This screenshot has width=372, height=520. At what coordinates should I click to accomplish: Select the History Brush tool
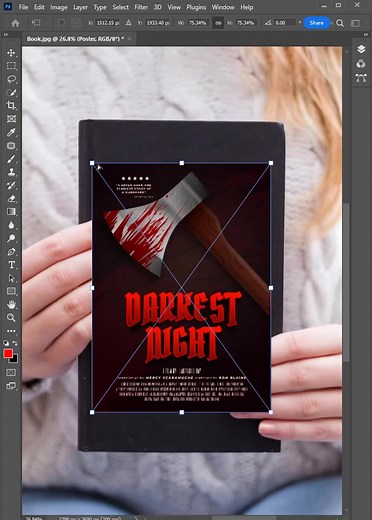(11, 185)
